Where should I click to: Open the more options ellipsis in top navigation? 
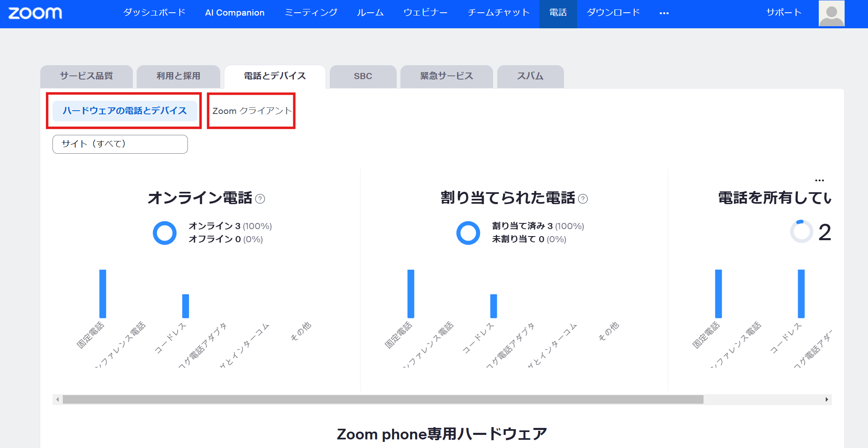(664, 13)
